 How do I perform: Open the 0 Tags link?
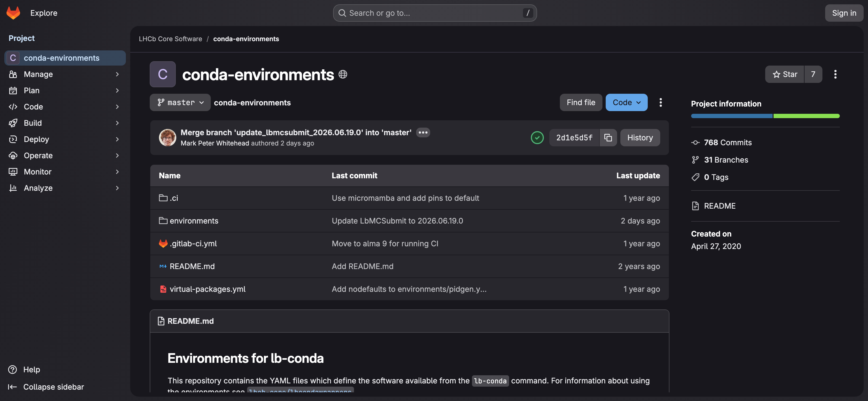click(x=716, y=177)
